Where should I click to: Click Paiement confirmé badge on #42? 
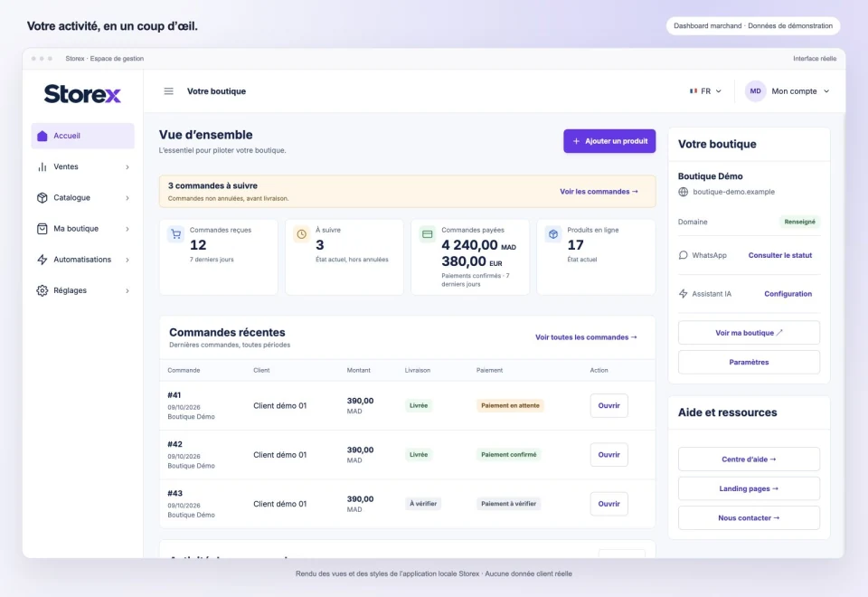(508, 455)
